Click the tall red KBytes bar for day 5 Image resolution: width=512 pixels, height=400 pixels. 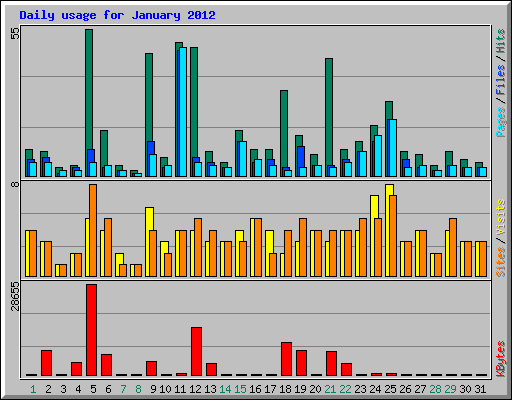point(92,330)
